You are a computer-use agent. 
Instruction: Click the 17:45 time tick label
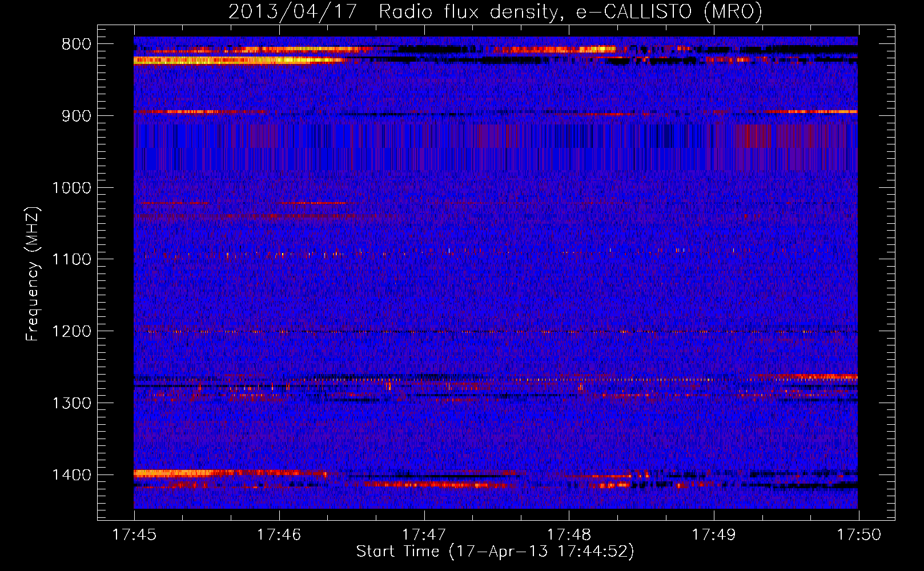(x=134, y=535)
